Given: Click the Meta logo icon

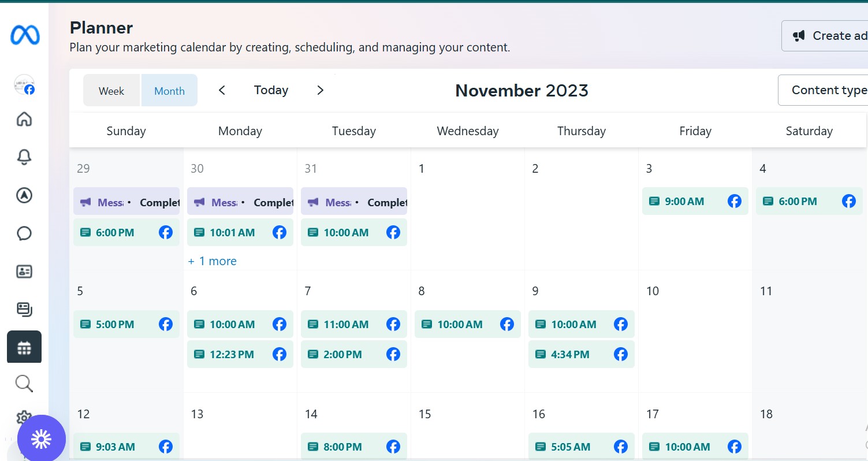Looking at the screenshot, I should click(x=25, y=36).
